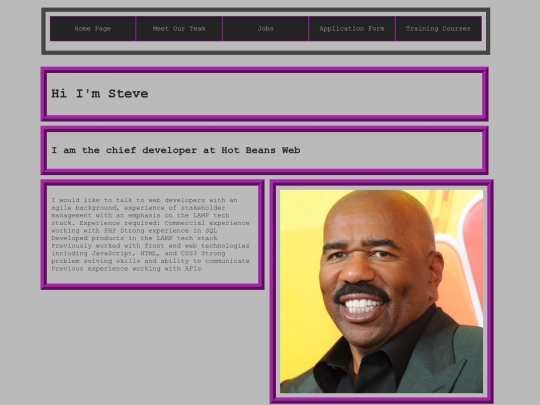Click the 'Hi I'm Steve' heading
540x405 pixels.
tap(100, 94)
